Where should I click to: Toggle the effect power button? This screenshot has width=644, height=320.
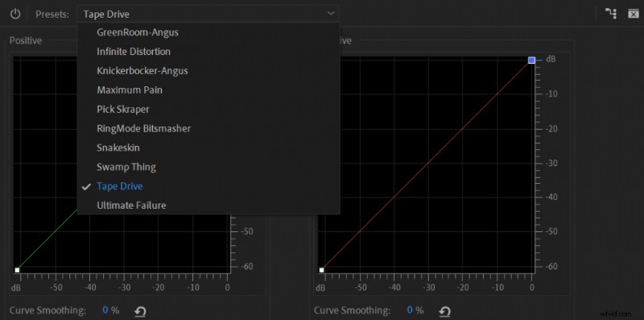(x=15, y=14)
